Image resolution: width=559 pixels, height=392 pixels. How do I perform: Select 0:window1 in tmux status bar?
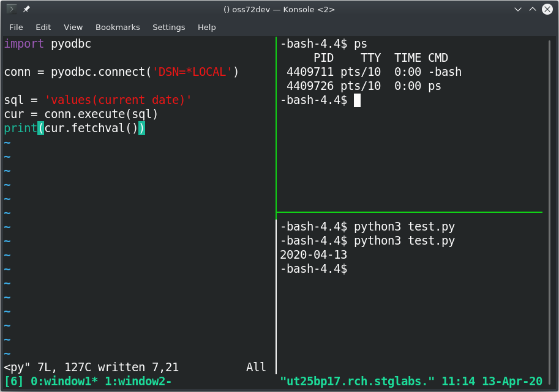64,382
